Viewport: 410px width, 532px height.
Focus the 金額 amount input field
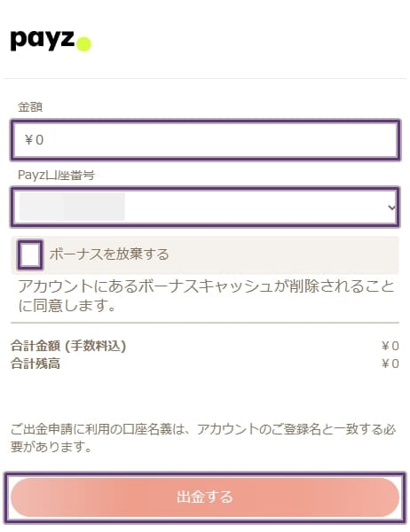pyautogui.click(x=206, y=140)
